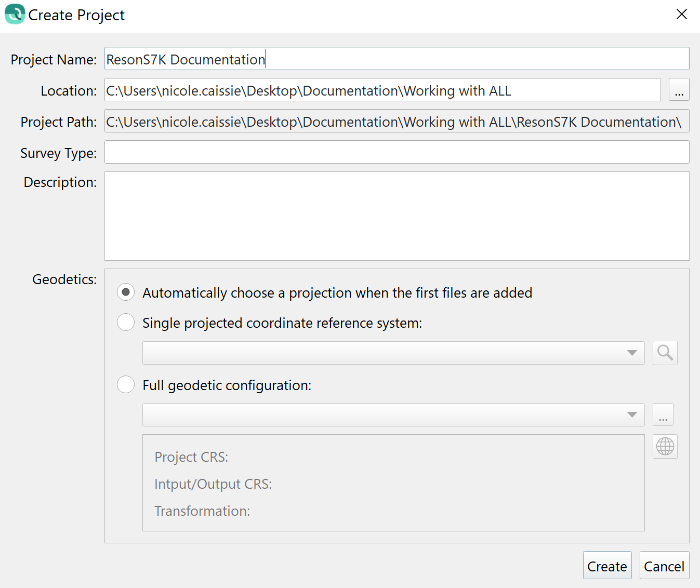Image resolution: width=700 pixels, height=588 pixels.
Task: Click the browse ellipsis button next to Location
Action: (679, 90)
